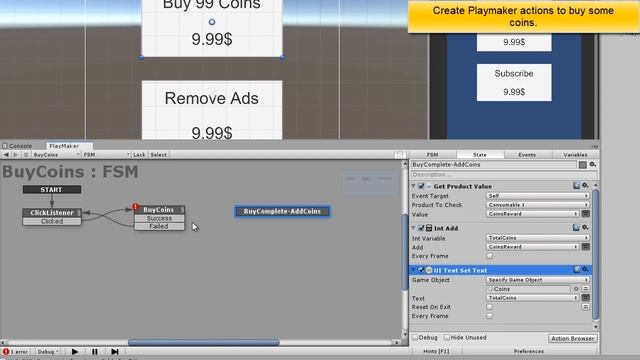Switch to the FSM inspector tab
Viewport: 640px width, 360px height.
tap(433, 155)
